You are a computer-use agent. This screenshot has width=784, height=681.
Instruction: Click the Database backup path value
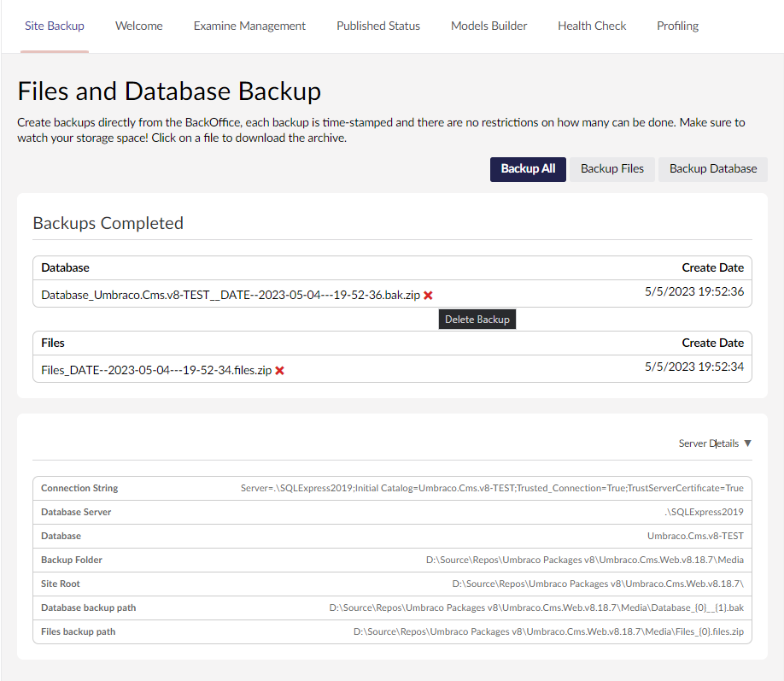(x=536, y=608)
